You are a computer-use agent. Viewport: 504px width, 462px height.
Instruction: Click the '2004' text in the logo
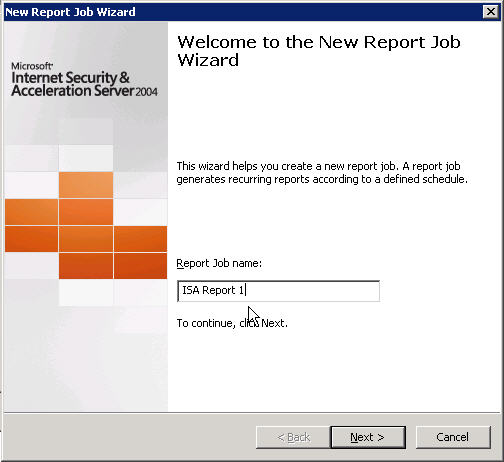[147, 92]
